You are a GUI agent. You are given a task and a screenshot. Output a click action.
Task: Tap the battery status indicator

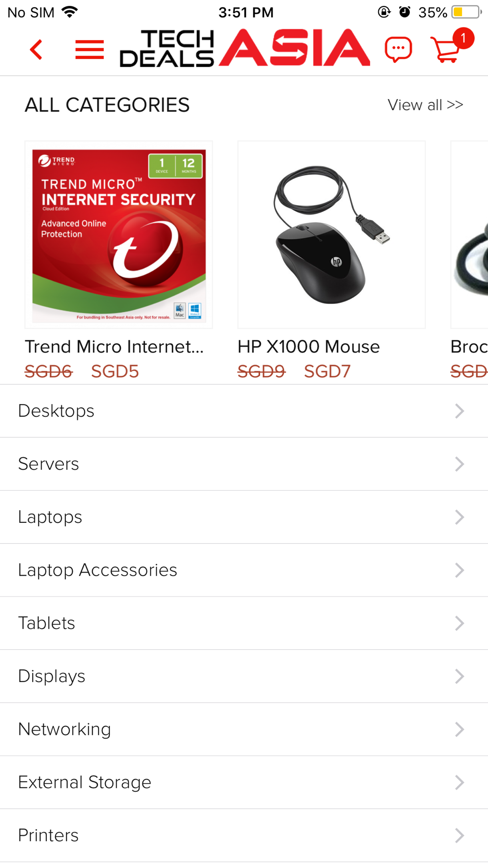click(x=467, y=12)
